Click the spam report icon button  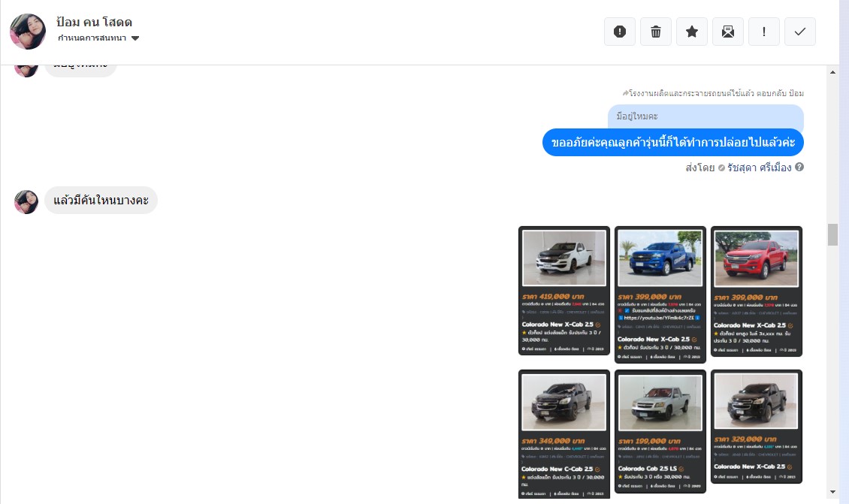[x=620, y=32]
